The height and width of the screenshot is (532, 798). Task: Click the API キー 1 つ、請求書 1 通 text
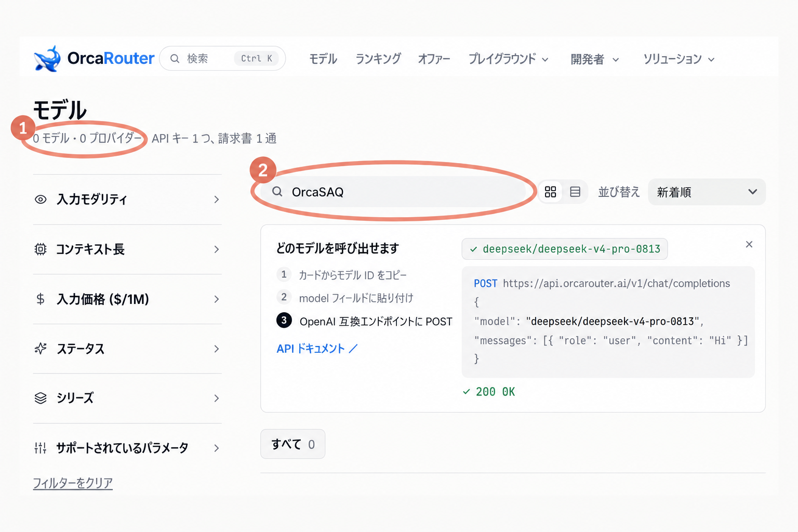214,139
